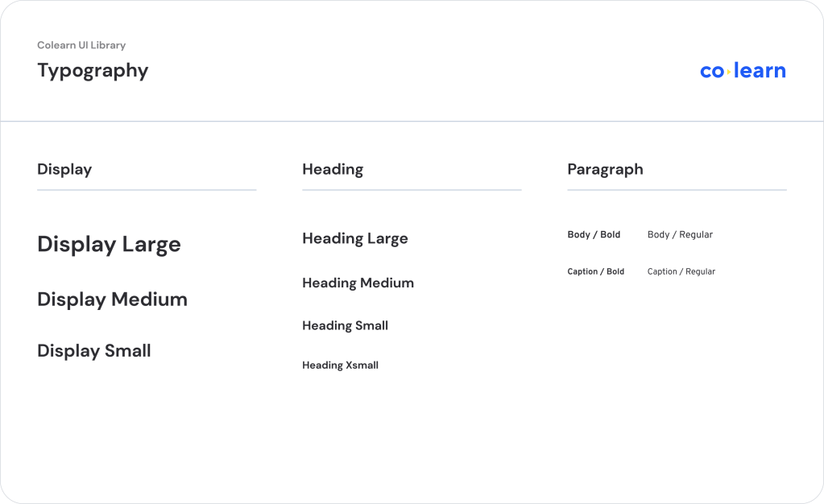Select the Heading section heading
The width and height of the screenshot is (824, 504).
click(333, 169)
